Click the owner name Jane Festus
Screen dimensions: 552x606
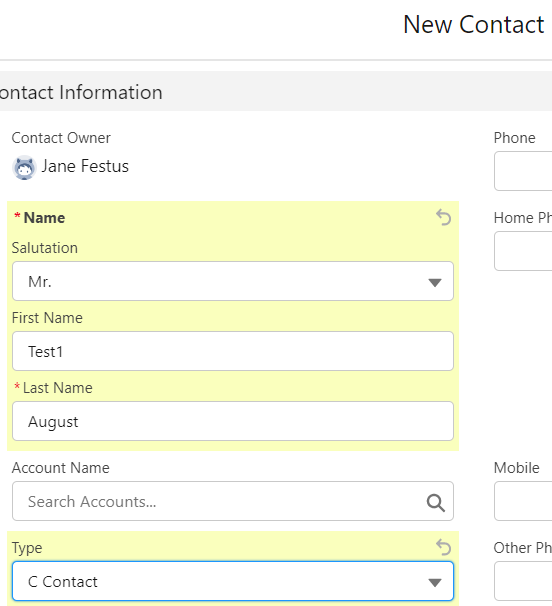(x=85, y=166)
